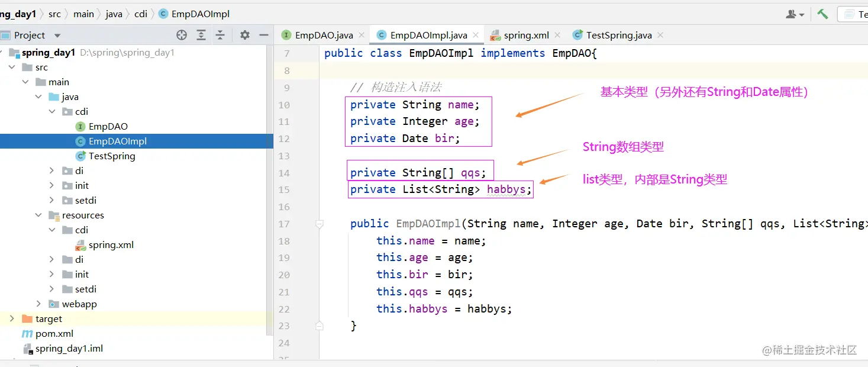Expand the init package under java
Screen dimensions: 868x367
point(52,186)
